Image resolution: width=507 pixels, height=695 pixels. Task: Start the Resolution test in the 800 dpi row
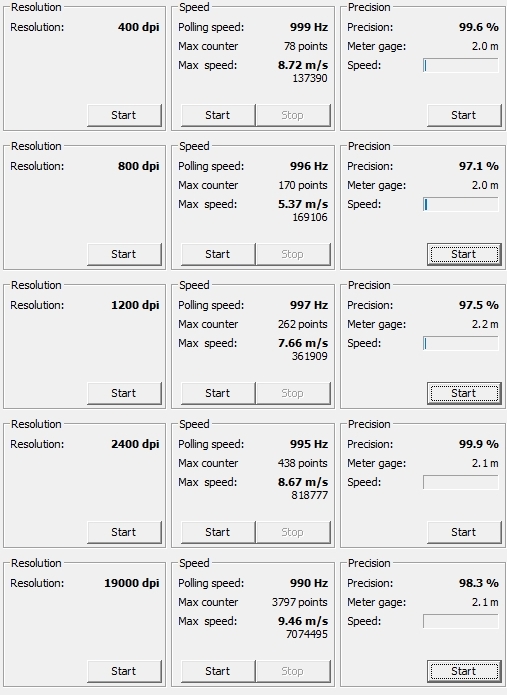tap(125, 254)
